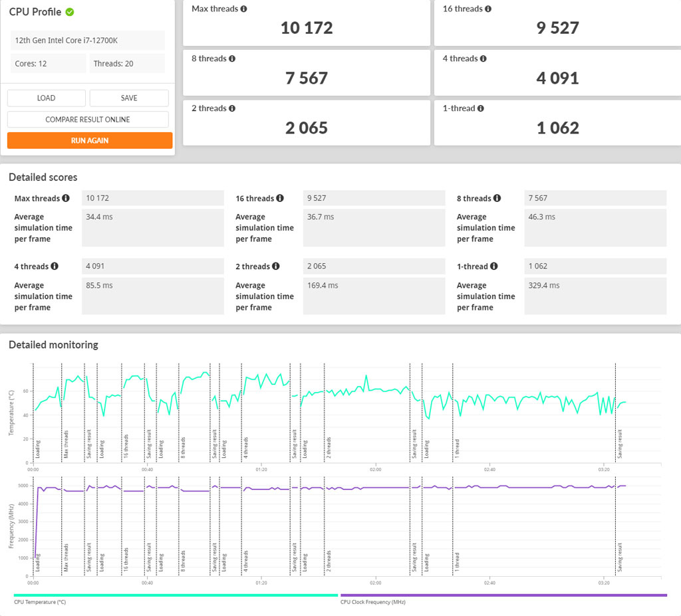Click the SAVE button
681x616 pixels.
129,98
